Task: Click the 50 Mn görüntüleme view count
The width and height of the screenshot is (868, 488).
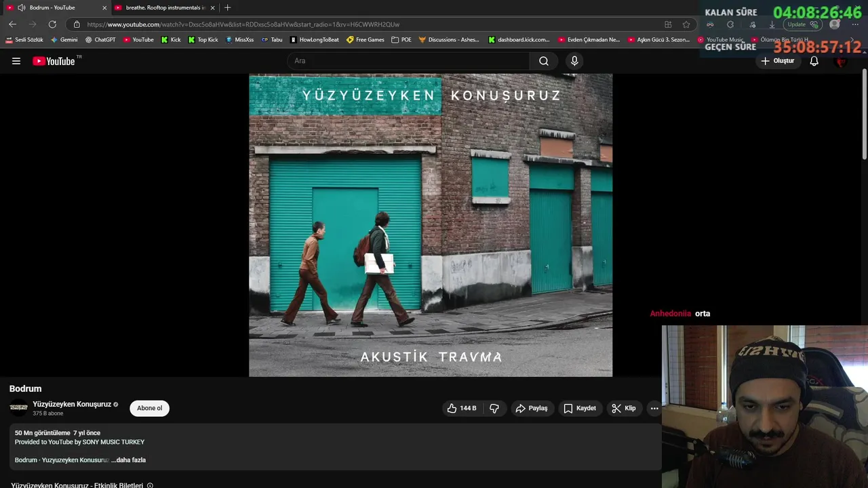Action: click(42, 432)
